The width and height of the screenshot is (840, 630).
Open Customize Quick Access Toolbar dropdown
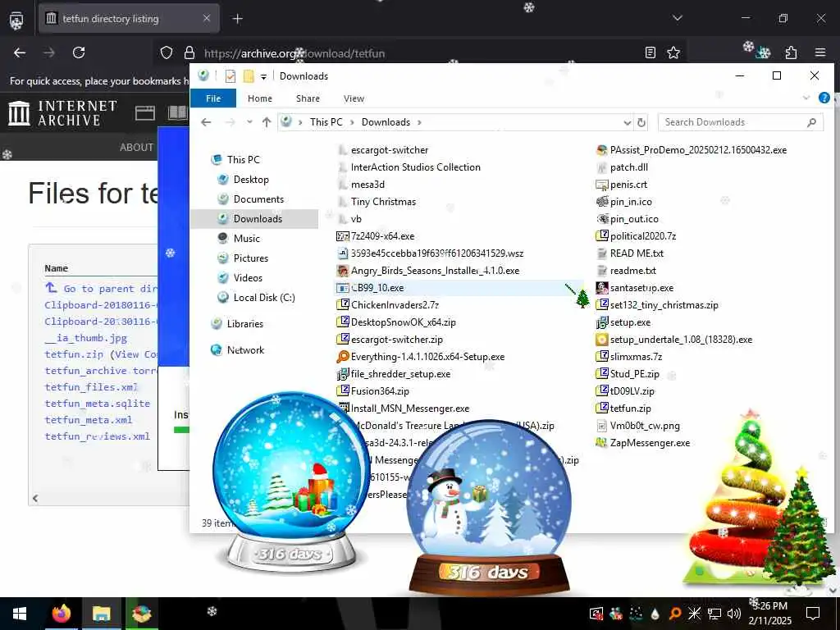[263, 76]
